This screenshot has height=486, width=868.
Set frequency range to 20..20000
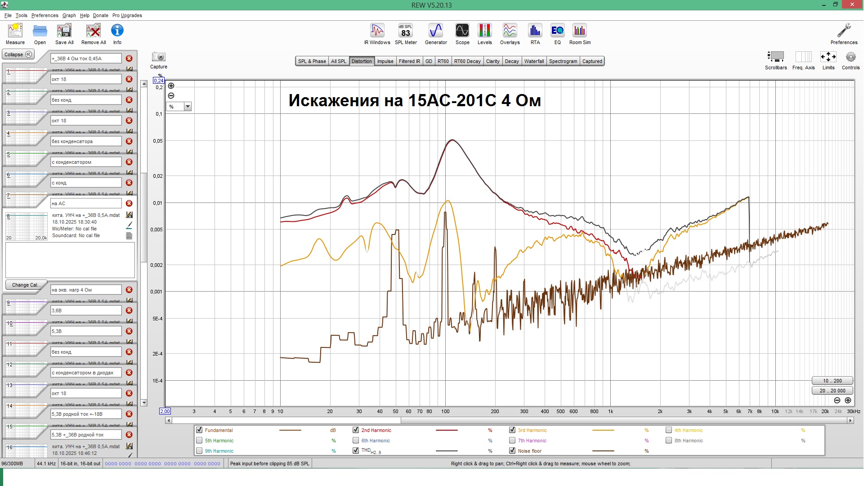click(832, 390)
